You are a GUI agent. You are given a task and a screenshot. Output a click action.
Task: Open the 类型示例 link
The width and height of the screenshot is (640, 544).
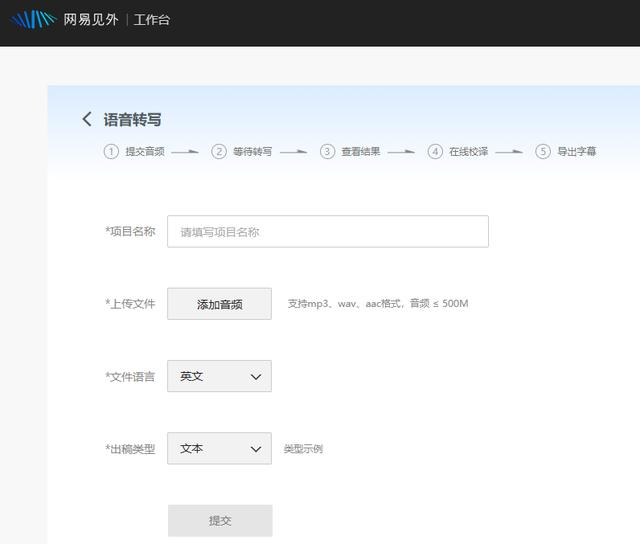[303, 449]
